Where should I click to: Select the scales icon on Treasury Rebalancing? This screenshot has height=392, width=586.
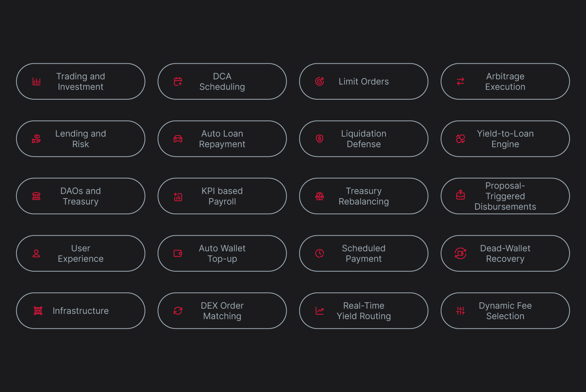click(320, 196)
